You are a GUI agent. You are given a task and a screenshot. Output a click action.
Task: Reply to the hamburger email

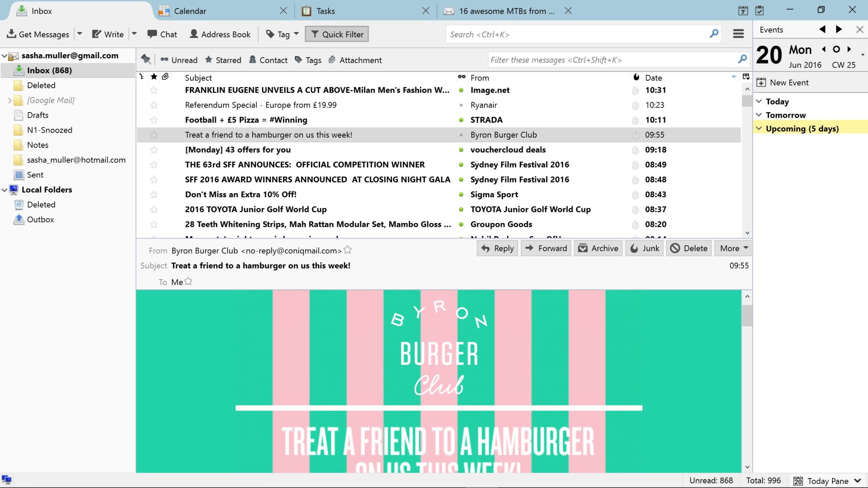[497, 248]
